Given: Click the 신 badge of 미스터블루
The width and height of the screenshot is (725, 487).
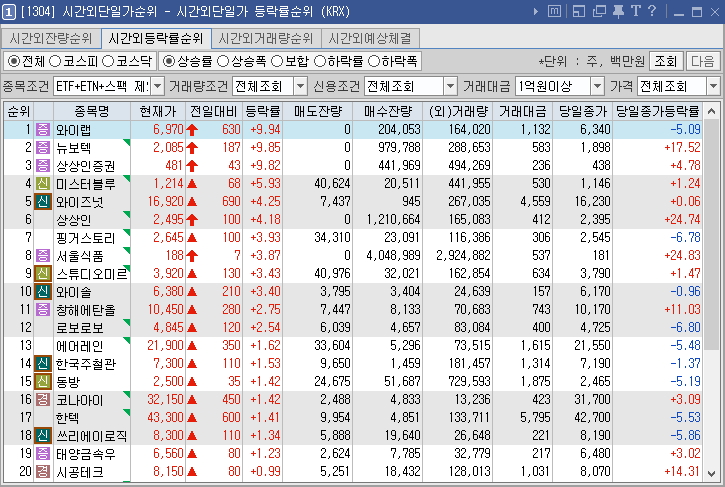Looking at the screenshot, I should click(x=43, y=184).
